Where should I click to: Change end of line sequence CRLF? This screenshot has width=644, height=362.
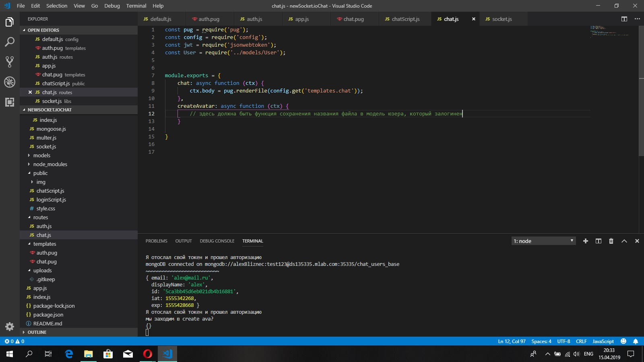[x=581, y=341]
